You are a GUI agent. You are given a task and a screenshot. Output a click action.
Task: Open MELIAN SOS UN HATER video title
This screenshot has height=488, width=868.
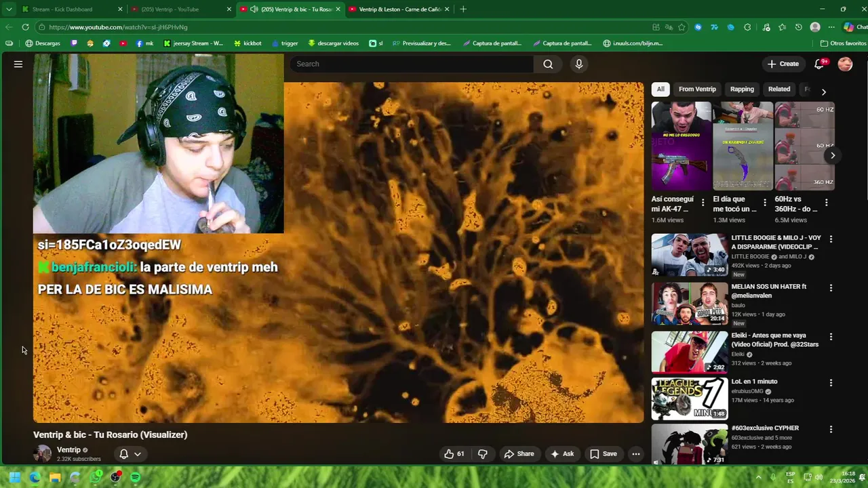coord(768,291)
